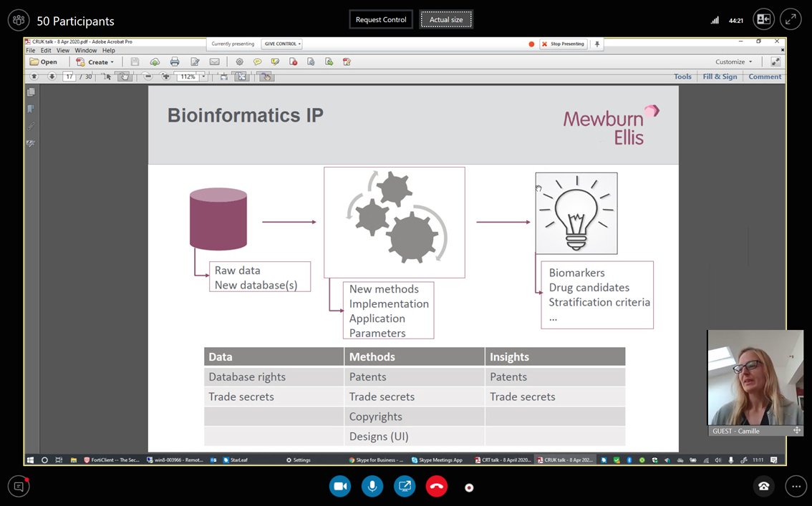Open the FortiClient taskbar item
This screenshot has height=506, width=812.
(111, 459)
